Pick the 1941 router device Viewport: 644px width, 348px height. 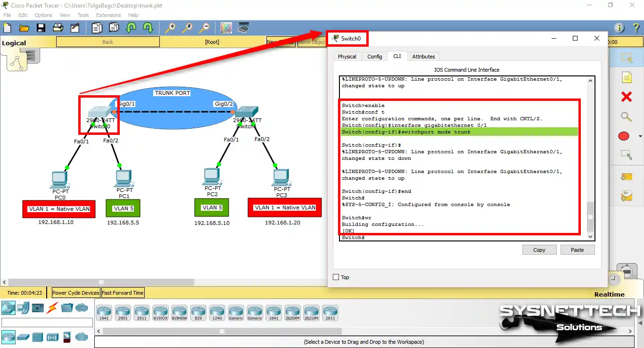coord(104,313)
